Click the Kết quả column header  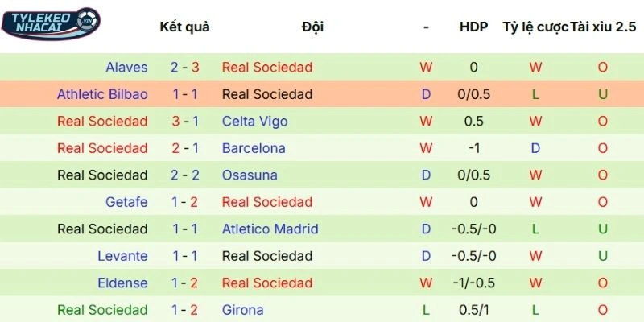[184, 27]
